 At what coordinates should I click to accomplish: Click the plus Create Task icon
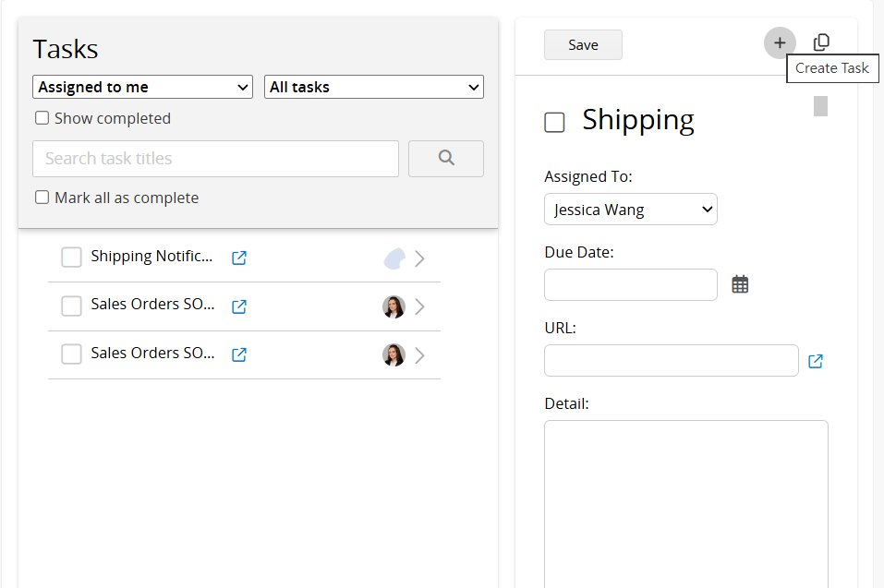tap(780, 42)
